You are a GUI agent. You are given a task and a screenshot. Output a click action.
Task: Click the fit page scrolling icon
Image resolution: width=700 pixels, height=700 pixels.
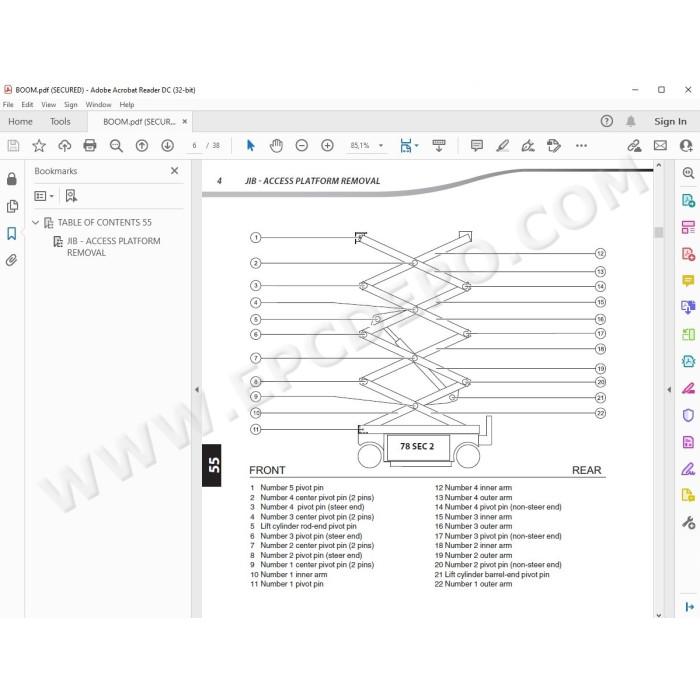point(405,146)
